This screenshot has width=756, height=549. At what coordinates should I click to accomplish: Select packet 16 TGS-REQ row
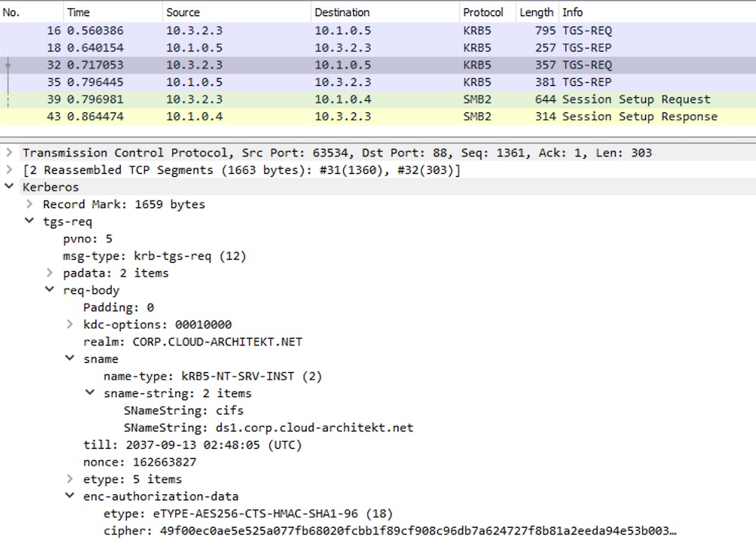378,30
